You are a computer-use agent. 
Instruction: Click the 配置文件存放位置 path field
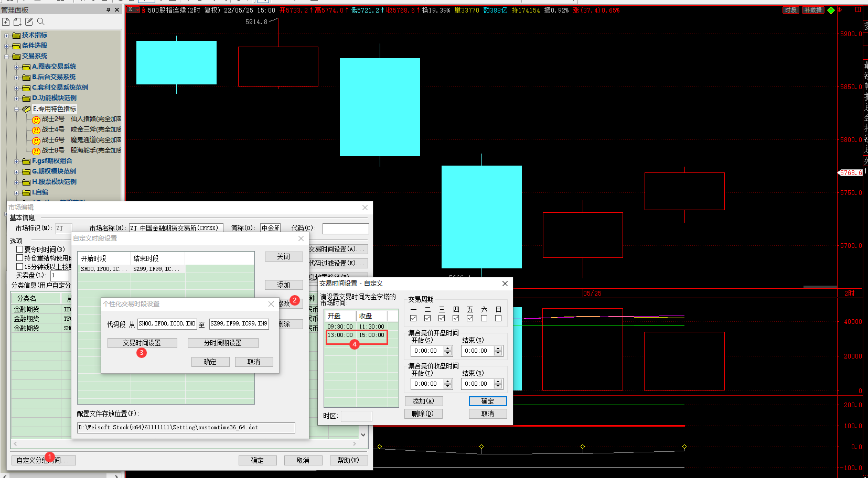point(186,428)
